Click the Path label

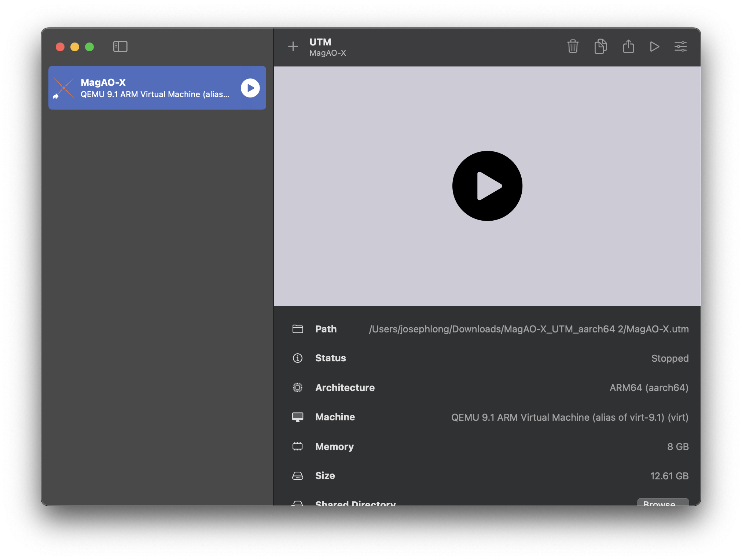tap(326, 329)
